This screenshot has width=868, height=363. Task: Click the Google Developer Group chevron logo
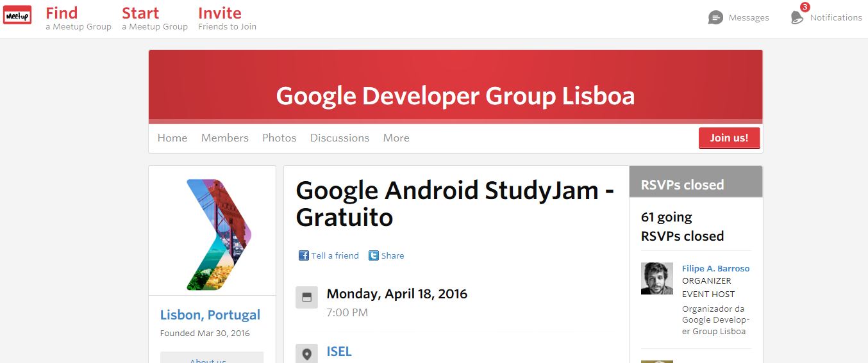tap(219, 234)
